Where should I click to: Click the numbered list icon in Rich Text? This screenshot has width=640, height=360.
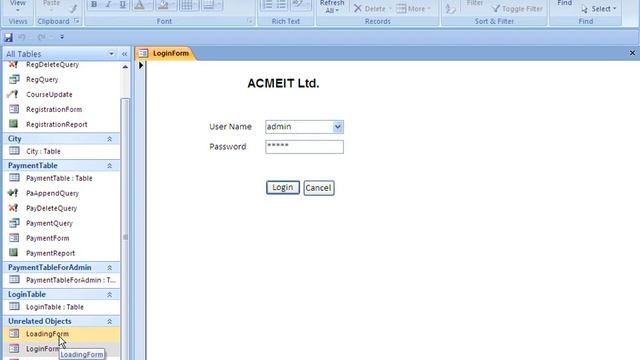click(x=267, y=4)
